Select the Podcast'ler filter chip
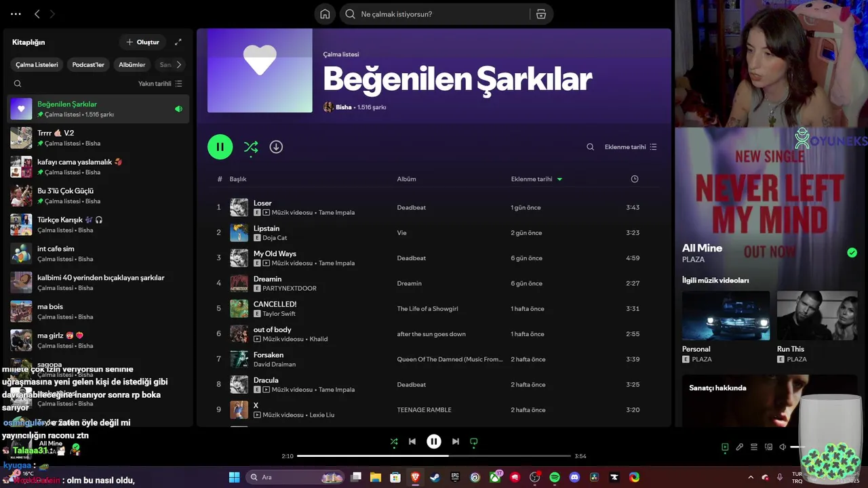This screenshot has width=868, height=488. (88, 65)
